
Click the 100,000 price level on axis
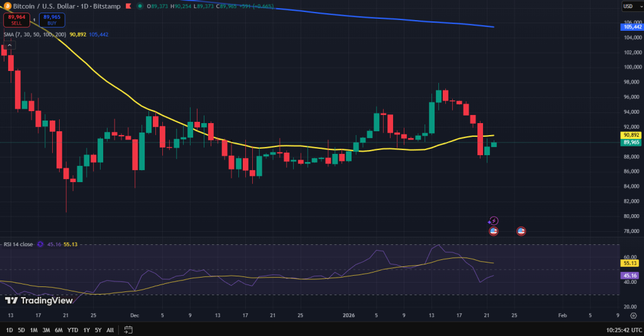coord(632,67)
